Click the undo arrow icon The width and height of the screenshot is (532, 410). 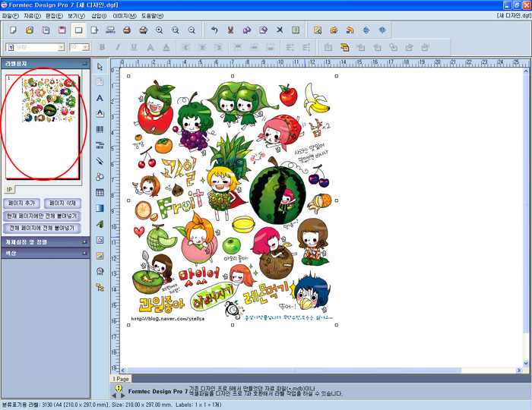214,30
